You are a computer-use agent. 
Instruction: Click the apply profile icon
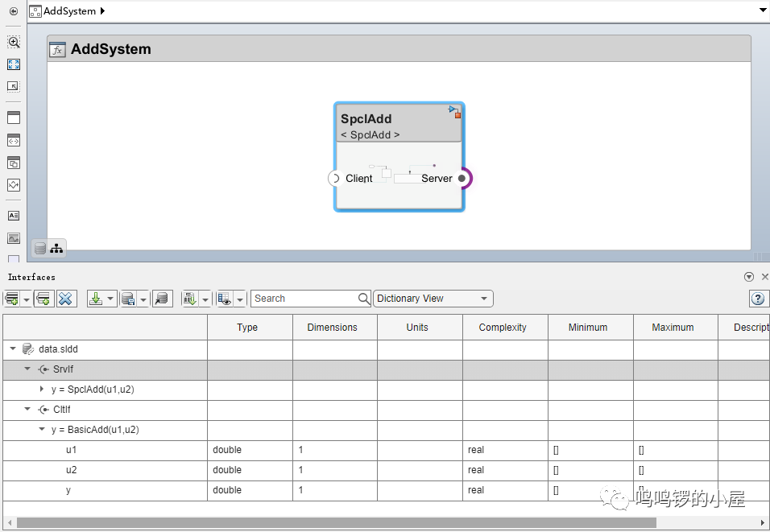click(190, 299)
